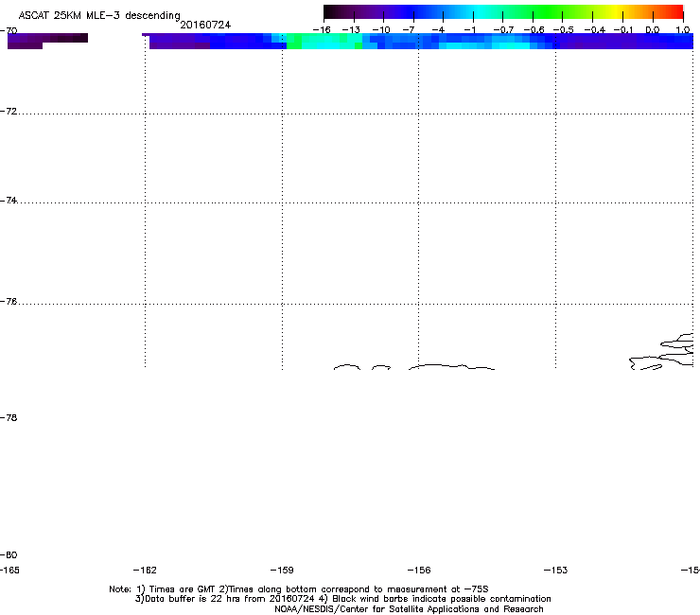This screenshot has width=700, height=615.
Task: Click the -13 color scale label
Action: point(351,30)
